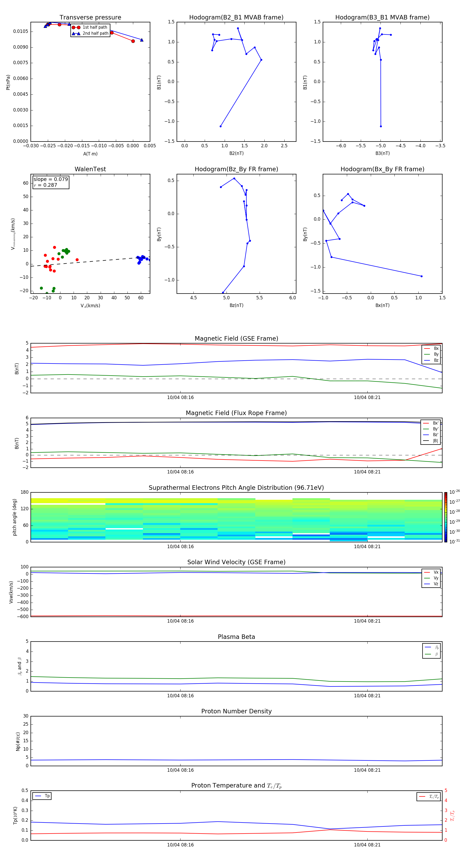Viewport: 473px width, 868px height.
Task: Click the 'slope = 0.079' annotation text
Action: (x=51, y=179)
